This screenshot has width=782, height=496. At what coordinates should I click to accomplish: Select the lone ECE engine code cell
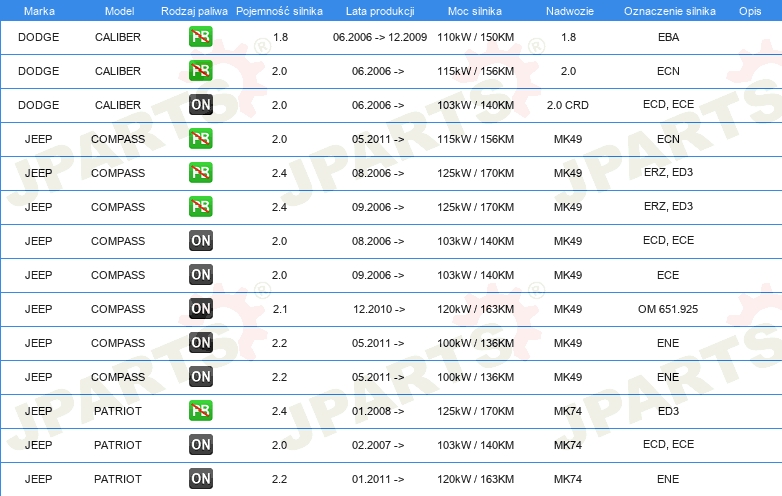coord(668,275)
